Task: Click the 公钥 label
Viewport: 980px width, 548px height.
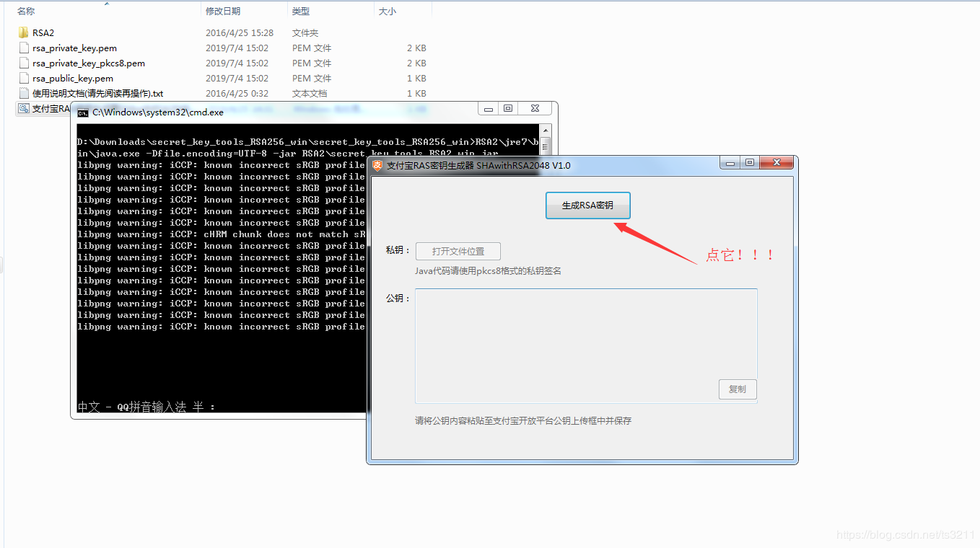Action: click(398, 298)
